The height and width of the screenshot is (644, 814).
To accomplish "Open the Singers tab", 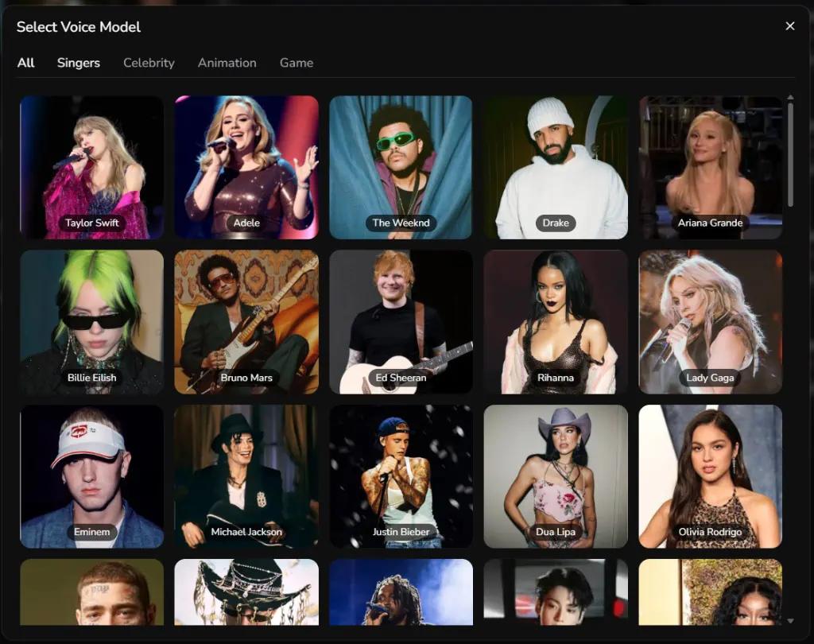I will pyautogui.click(x=79, y=63).
